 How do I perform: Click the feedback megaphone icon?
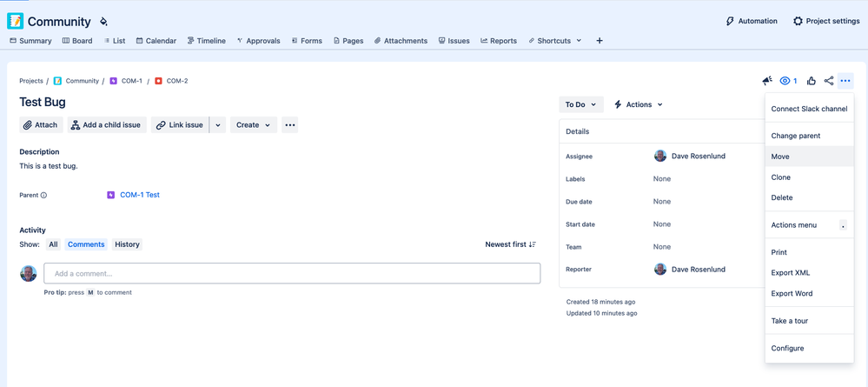pos(767,81)
